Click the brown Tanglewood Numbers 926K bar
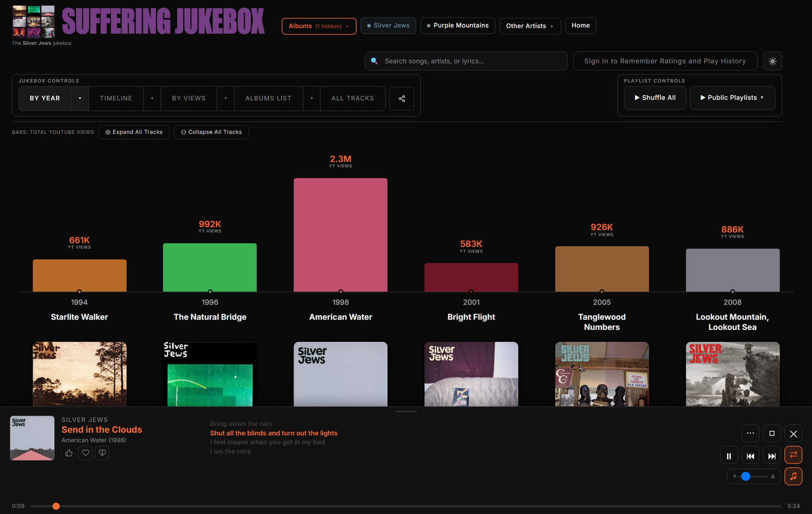812x514 pixels. [x=602, y=269]
